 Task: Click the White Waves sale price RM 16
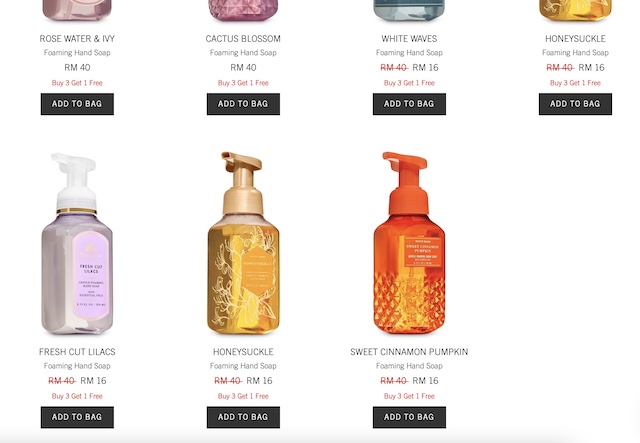[x=425, y=67]
